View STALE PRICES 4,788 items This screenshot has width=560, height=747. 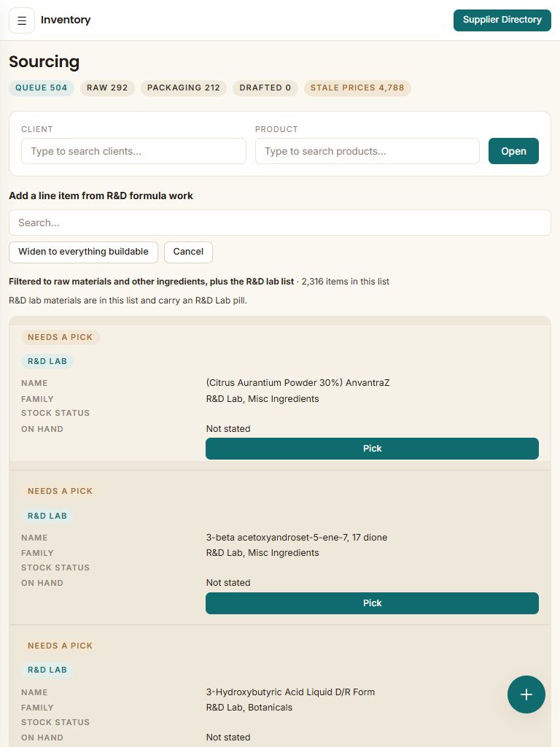[357, 88]
